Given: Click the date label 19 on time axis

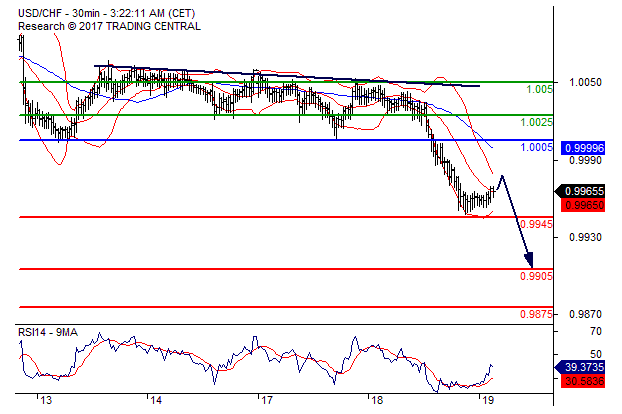Looking at the screenshot, I should click(x=488, y=401).
